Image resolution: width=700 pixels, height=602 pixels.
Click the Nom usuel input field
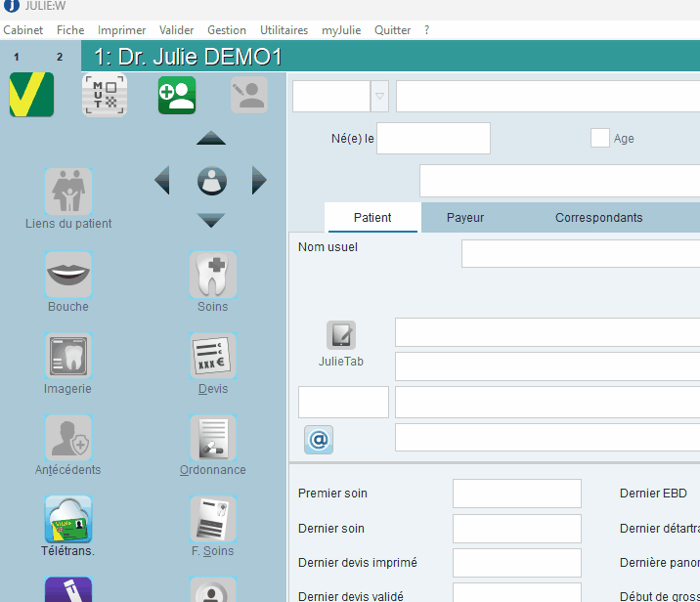[x=581, y=253]
